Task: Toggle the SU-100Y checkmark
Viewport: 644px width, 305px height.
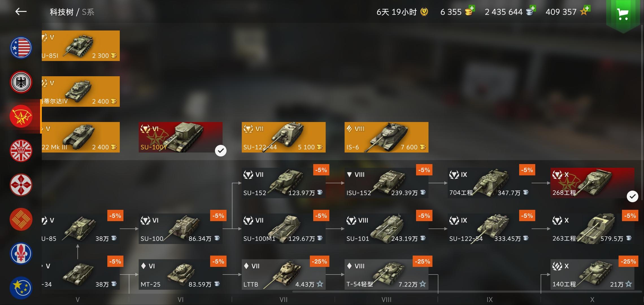Action: (221, 151)
